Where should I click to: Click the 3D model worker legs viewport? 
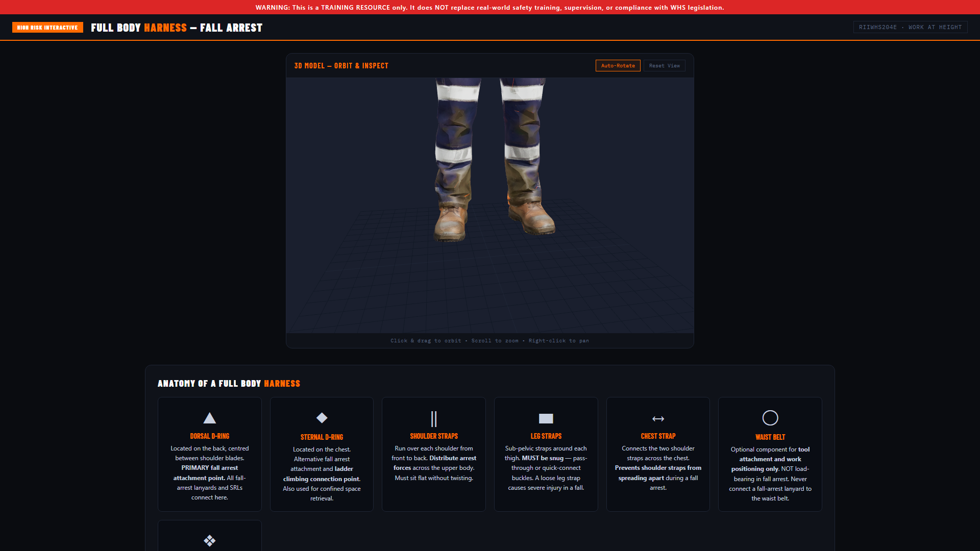tap(490, 205)
